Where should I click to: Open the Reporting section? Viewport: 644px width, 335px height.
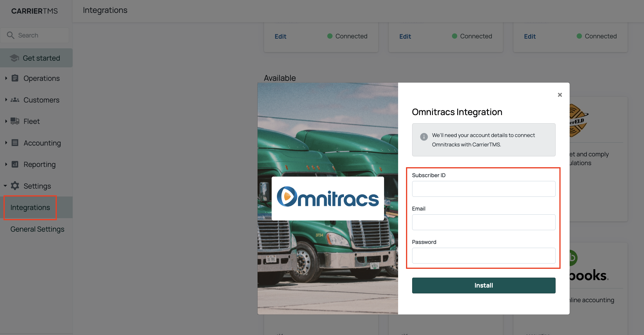pyautogui.click(x=40, y=164)
